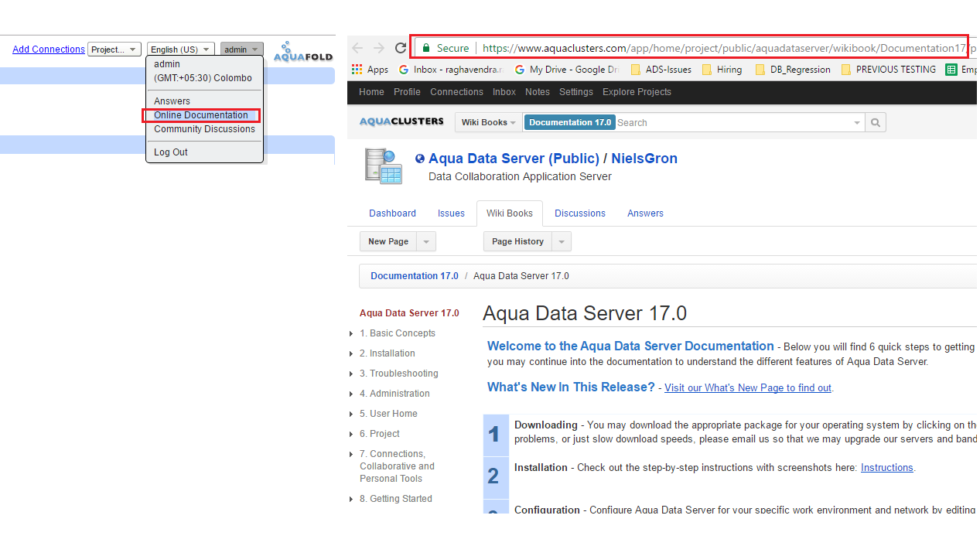Click Visit our What's New Page link

click(748, 388)
